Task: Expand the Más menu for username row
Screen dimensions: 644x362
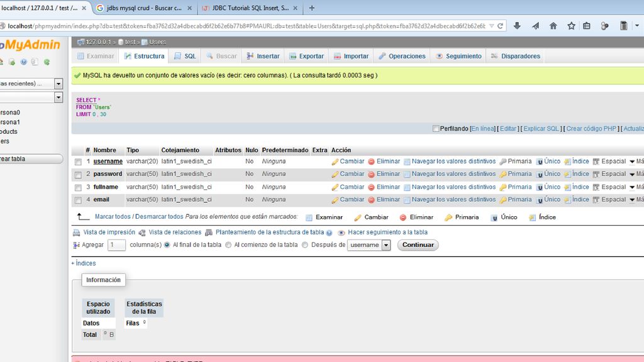Action: tap(636, 162)
